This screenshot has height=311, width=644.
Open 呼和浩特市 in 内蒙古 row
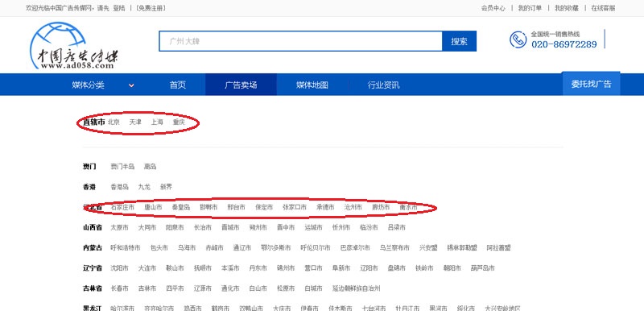(x=126, y=247)
